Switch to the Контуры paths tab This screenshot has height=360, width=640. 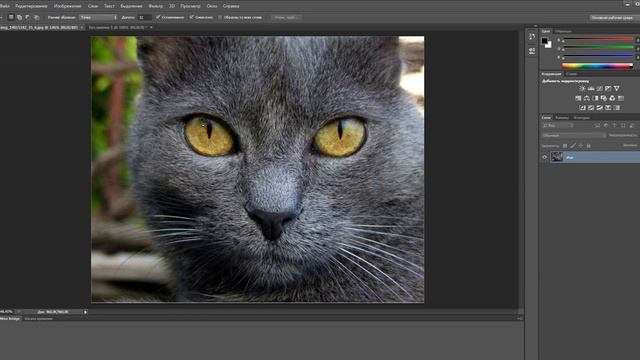pyautogui.click(x=582, y=118)
